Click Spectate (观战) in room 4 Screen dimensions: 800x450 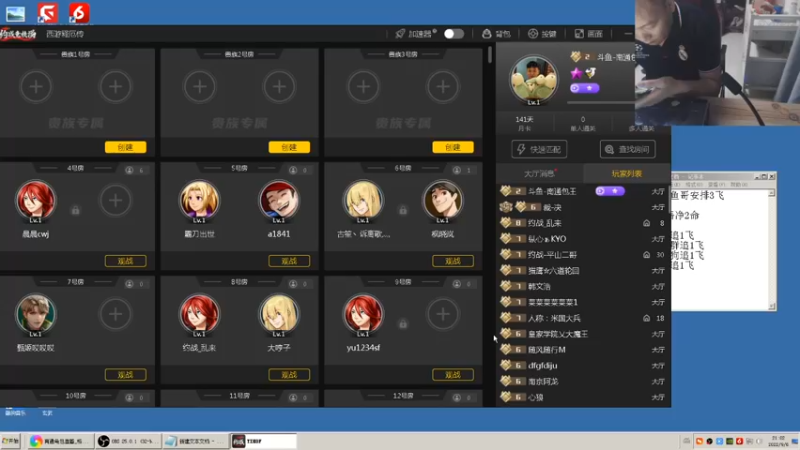tap(126, 261)
